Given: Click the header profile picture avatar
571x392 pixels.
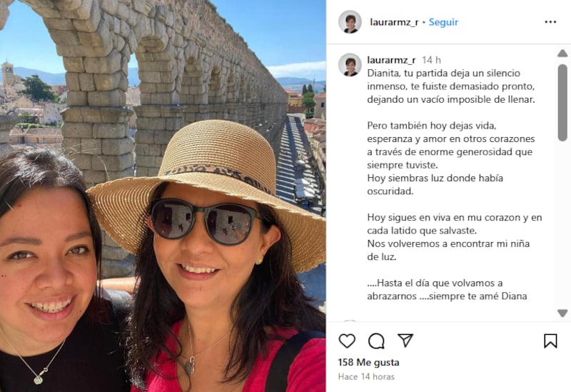Looking at the screenshot, I should [x=350, y=22].
